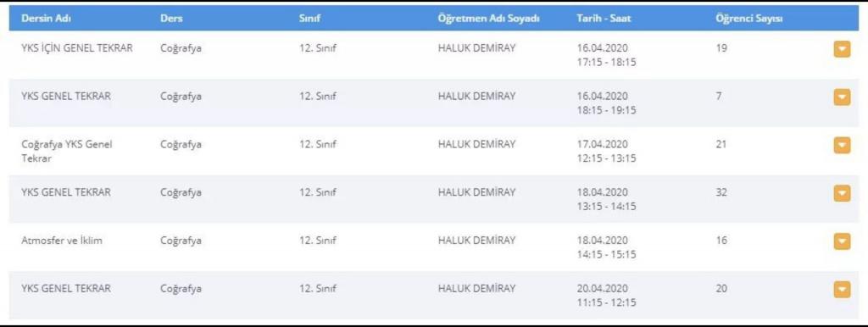Sort by Dersin Adı column header

tap(47, 19)
